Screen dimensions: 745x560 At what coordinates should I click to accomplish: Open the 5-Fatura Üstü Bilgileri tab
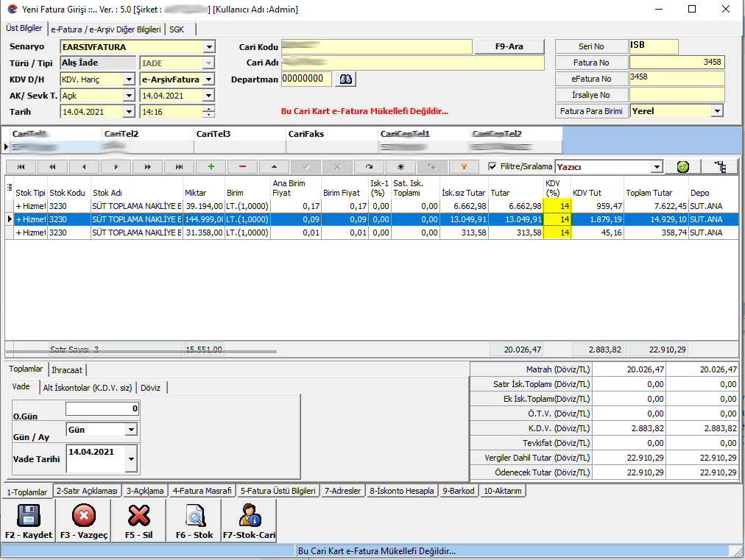tap(278, 491)
